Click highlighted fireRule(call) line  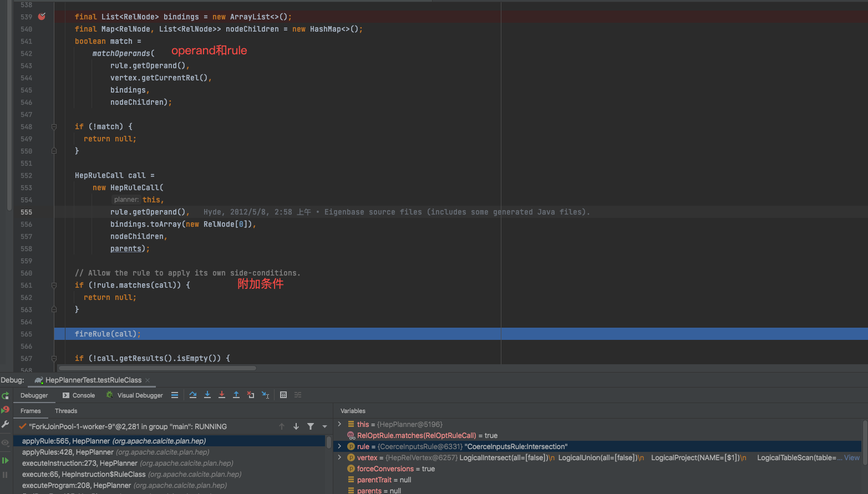(x=460, y=334)
